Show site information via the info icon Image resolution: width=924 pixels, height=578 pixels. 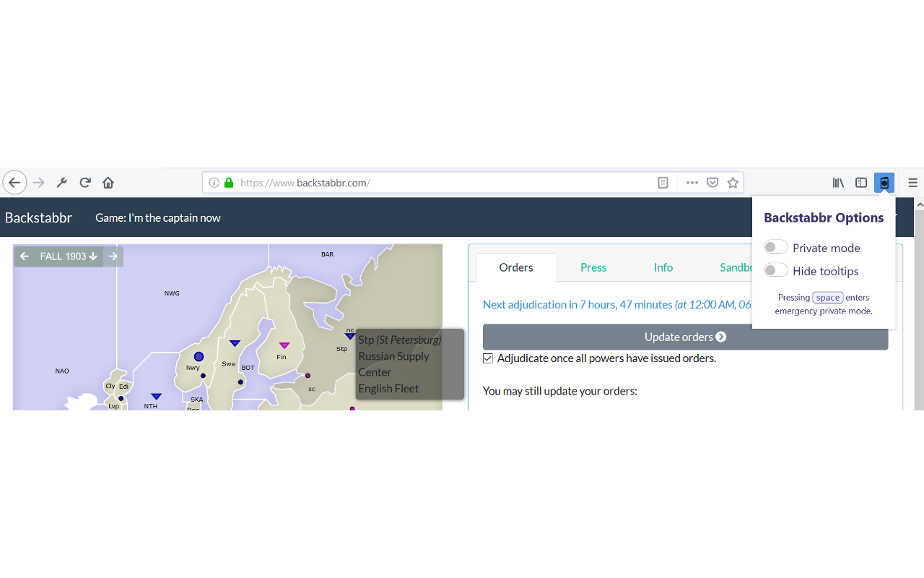(x=214, y=183)
